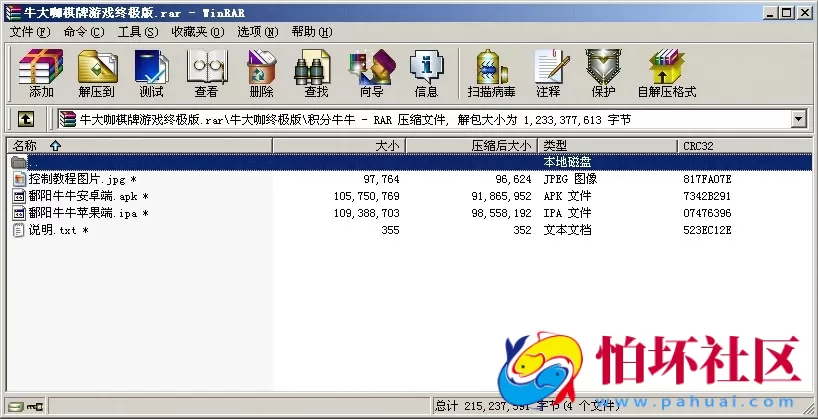Click the 删除 (Delete) recycle icon
This screenshot has width=818, height=419.
pos(261,73)
